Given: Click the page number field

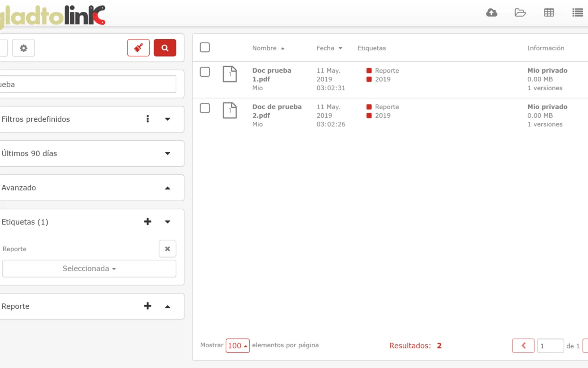Looking at the screenshot, I should click(x=550, y=346).
